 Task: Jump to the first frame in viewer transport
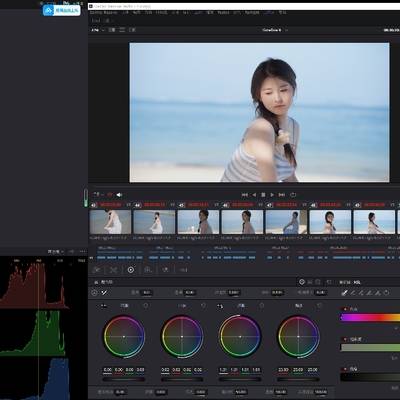[x=245, y=195]
